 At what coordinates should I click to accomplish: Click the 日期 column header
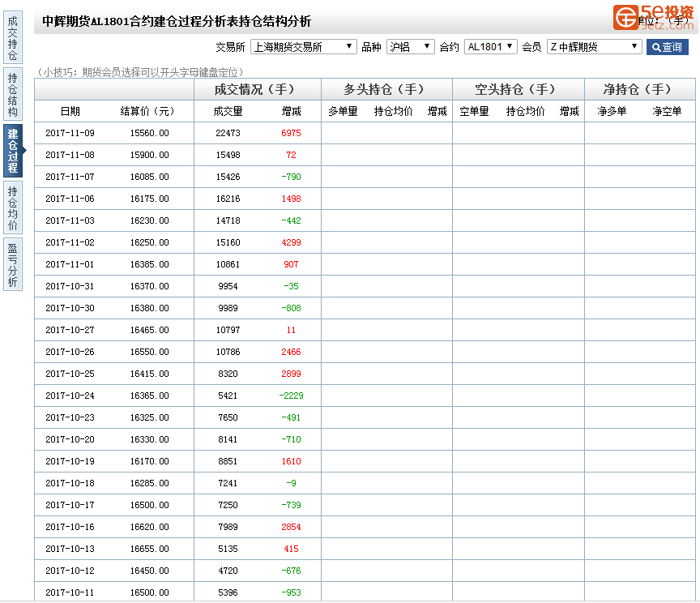point(70,111)
